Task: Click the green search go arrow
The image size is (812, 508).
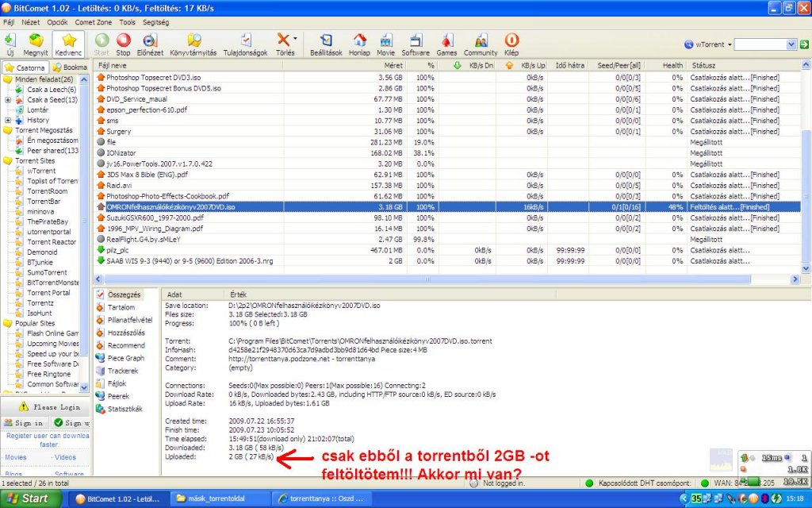Action: [804, 44]
